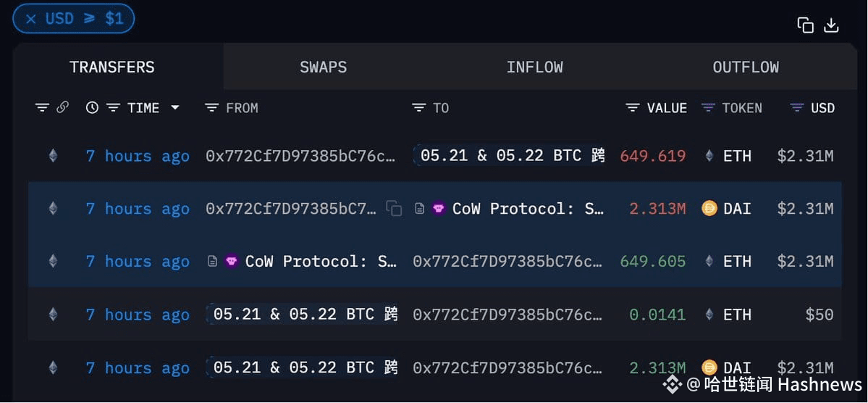
Task: Click the USD column filter icon
Action: pos(796,107)
